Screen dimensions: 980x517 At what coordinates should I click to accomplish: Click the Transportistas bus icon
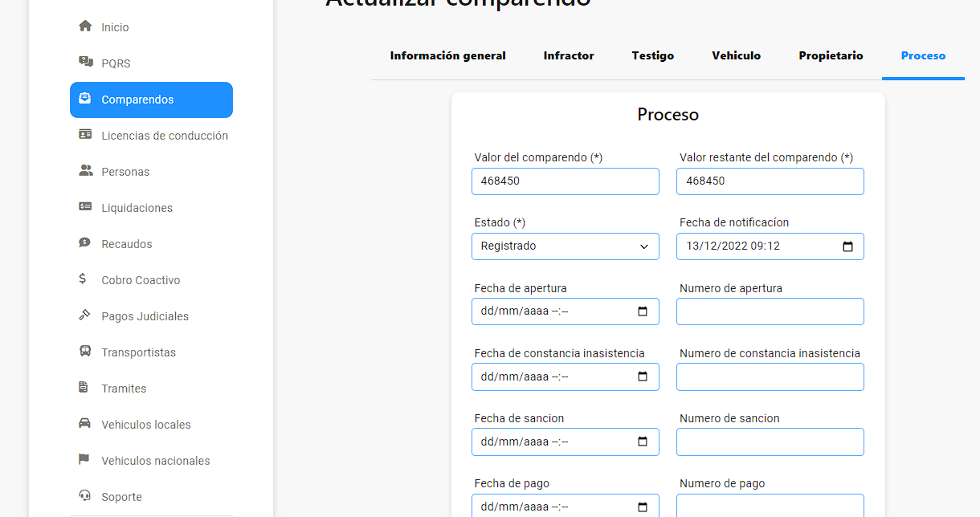coord(84,352)
